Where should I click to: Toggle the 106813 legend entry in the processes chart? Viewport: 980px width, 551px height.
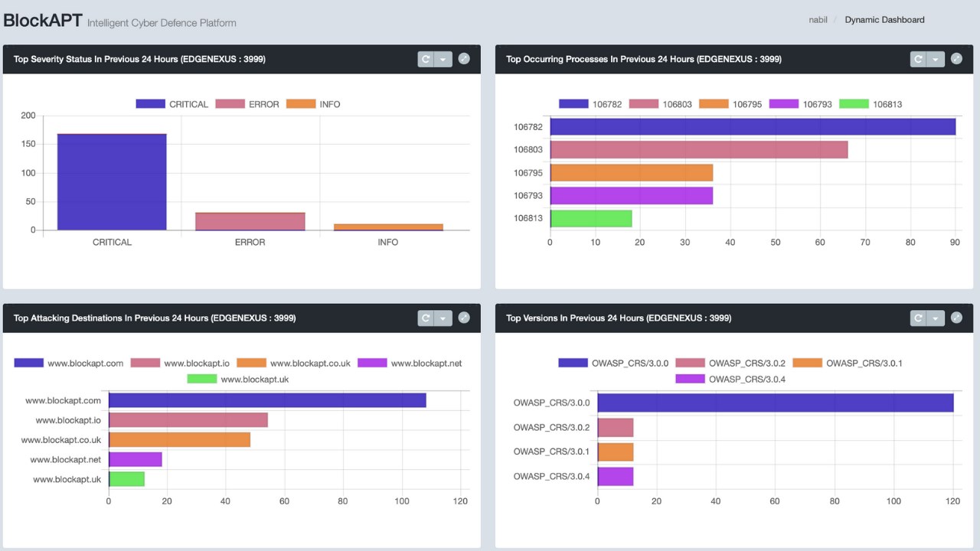871,104
